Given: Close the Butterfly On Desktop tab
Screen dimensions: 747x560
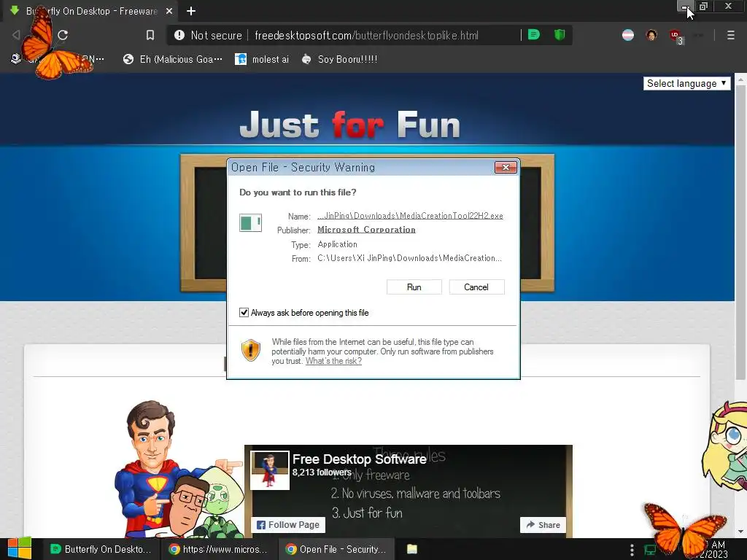Looking at the screenshot, I should [169, 11].
